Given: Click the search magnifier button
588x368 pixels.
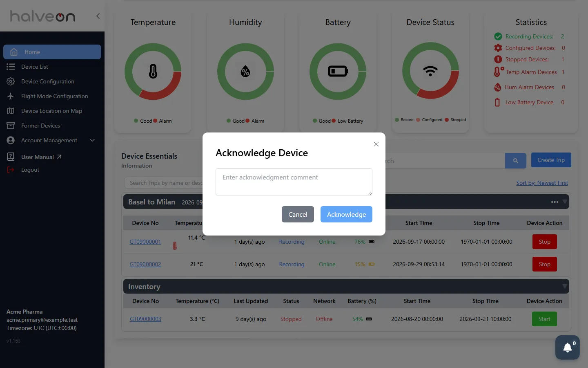Looking at the screenshot, I should (x=516, y=161).
